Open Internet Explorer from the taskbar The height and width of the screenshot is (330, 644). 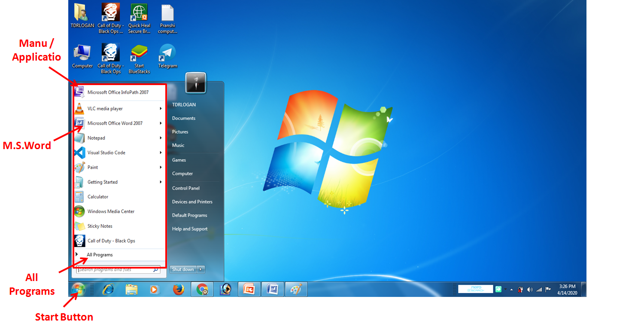pyautogui.click(x=108, y=290)
